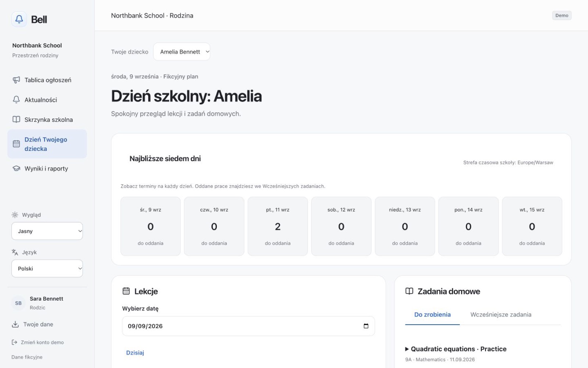Viewport: 588px width, 368px height.
Task: Click the translate icon next to Język
Action: 15,252
